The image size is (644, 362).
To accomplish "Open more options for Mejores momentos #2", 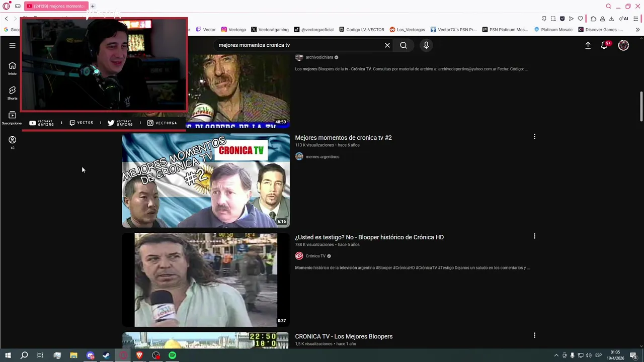I will click(534, 137).
